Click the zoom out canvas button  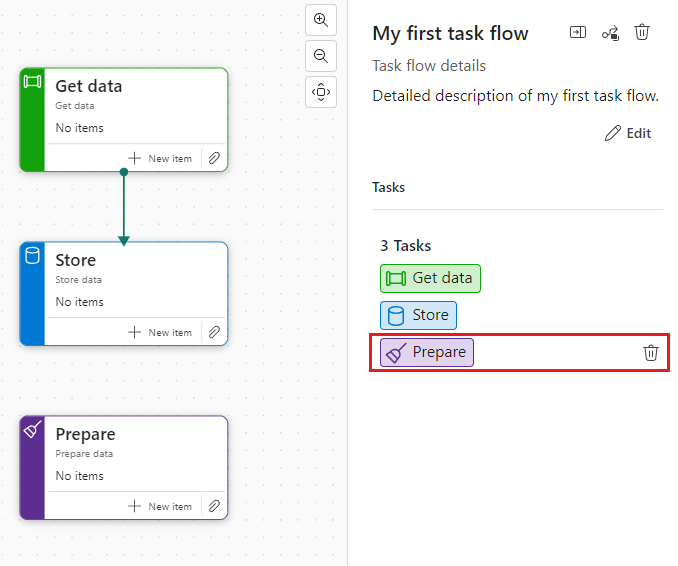point(320,56)
